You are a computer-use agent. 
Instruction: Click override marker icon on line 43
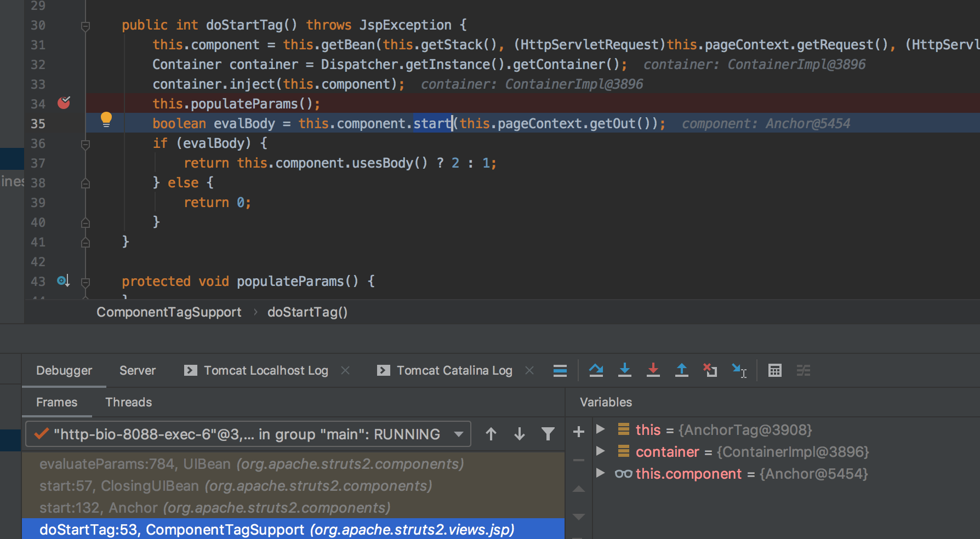pos(63,281)
